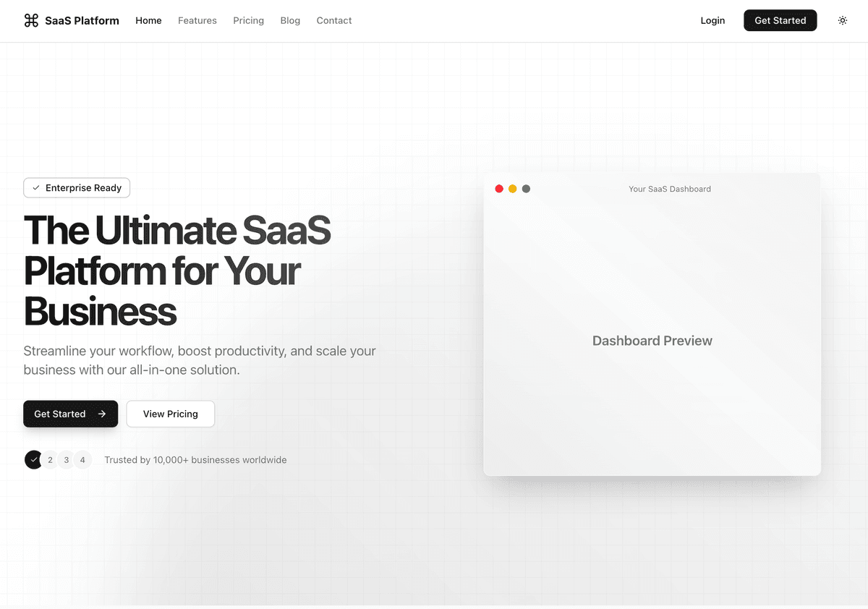
Task: Navigate to the Pricing menu item
Action: [248, 20]
